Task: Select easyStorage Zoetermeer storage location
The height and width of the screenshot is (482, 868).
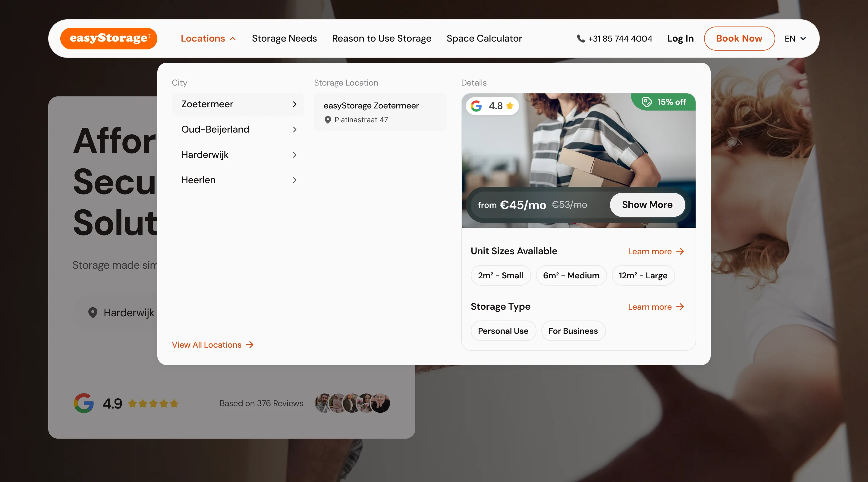Action: [x=380, y=112]
